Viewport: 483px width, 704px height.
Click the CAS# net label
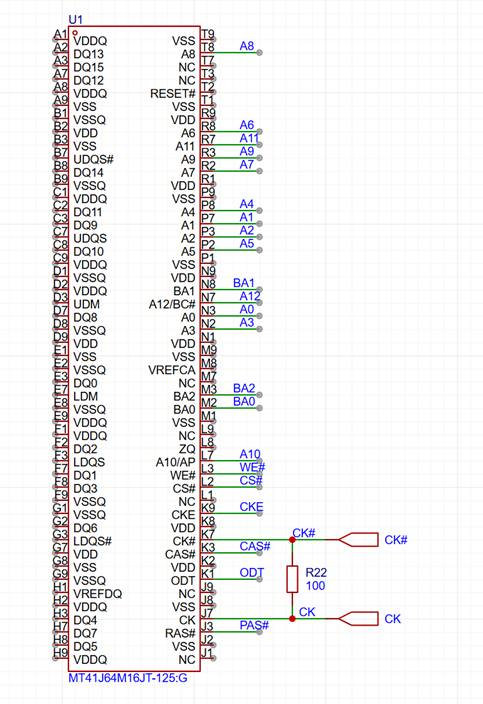255,546
